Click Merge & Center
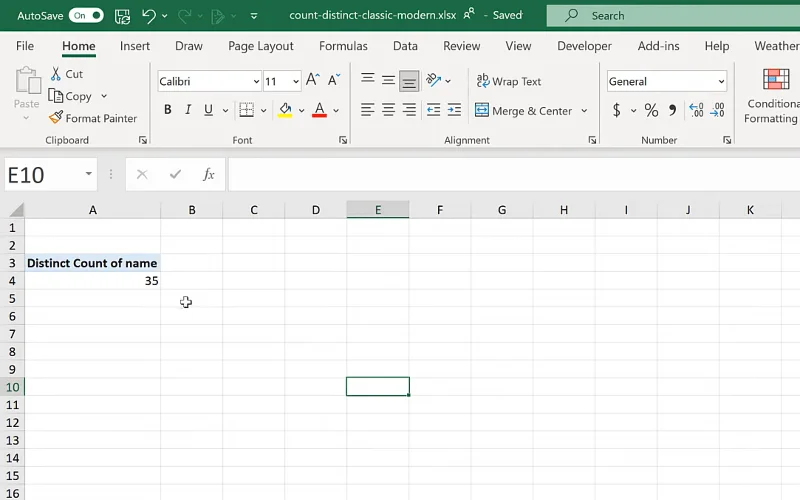Viewport: 800px width, 500px height. (x=523, y=111)
